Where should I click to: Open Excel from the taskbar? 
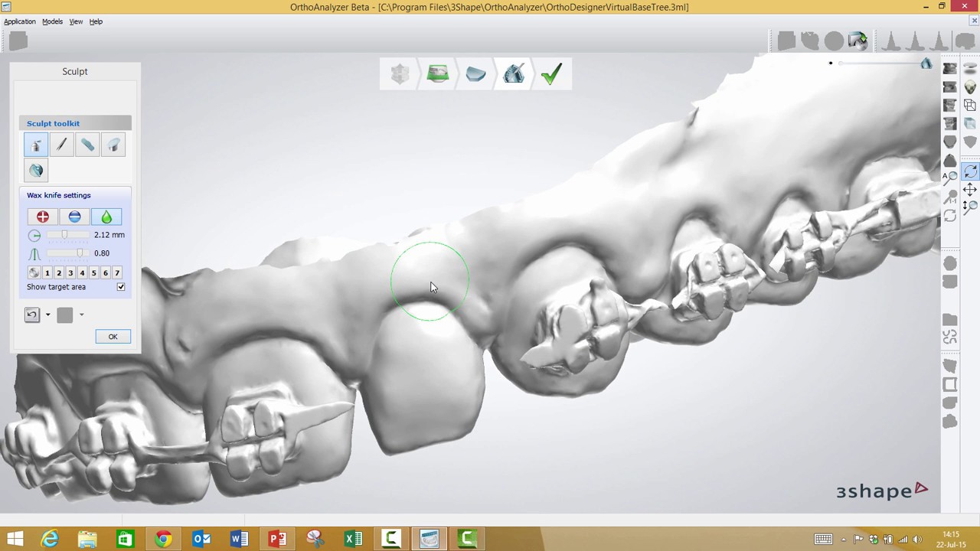coord(353,540)
